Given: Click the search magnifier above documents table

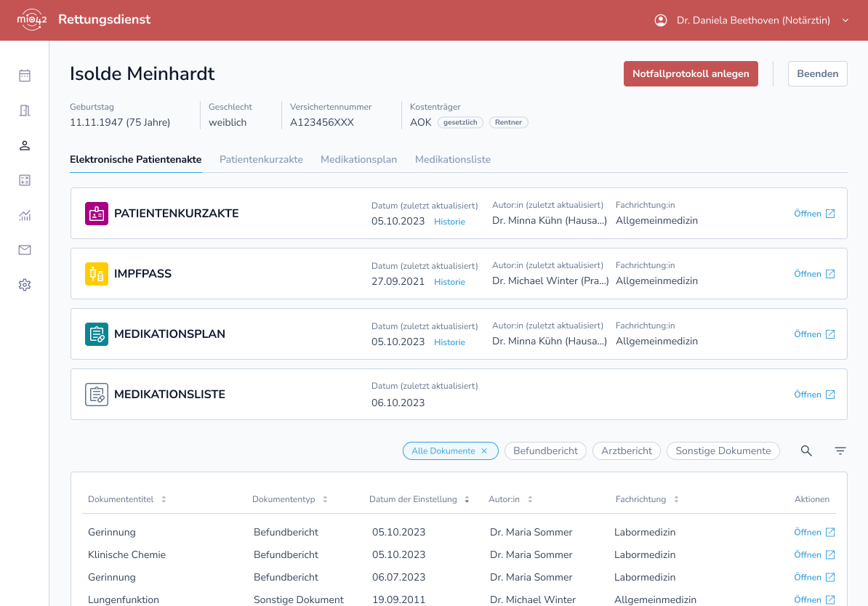Looking at the screenshot, I should (x=806, y=451).
